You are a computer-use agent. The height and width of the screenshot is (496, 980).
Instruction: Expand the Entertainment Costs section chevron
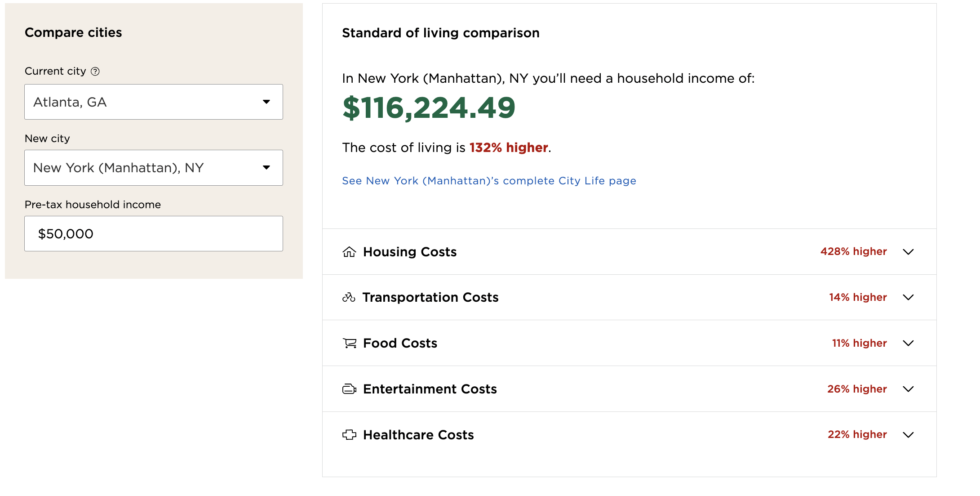[x=908, y=389]
